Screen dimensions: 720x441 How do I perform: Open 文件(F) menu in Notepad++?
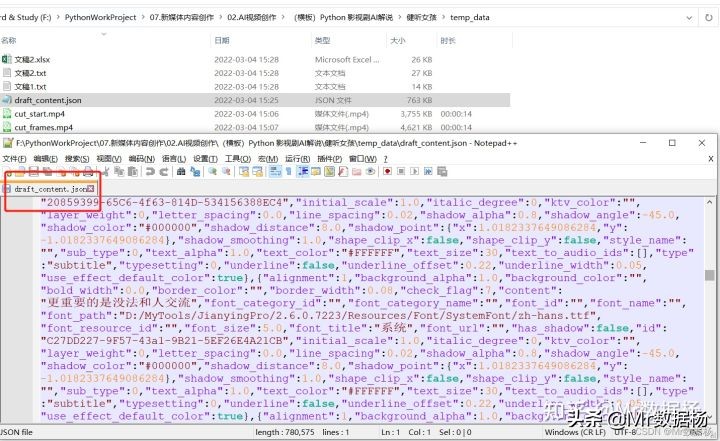tap(14, 158)
